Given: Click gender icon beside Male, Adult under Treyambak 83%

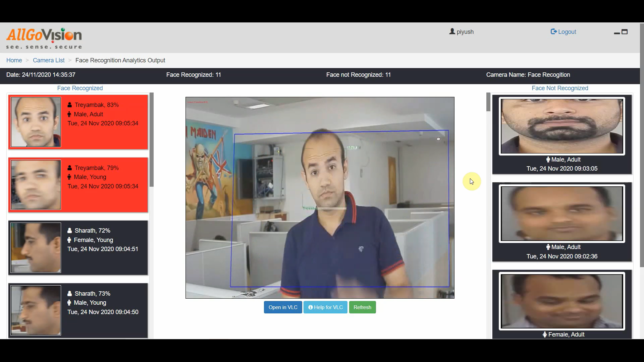Looking at the screenshot, I should point(69,114).
